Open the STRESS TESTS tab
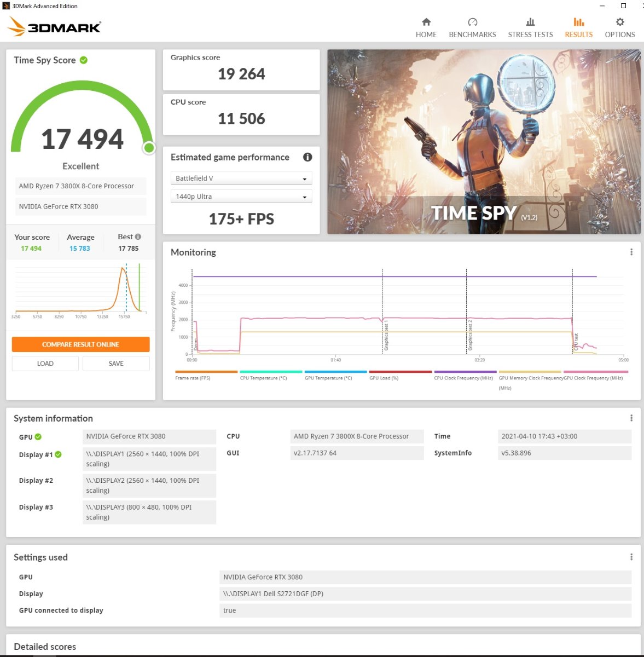This screenshot has height=657, width=644. [530, 27]
